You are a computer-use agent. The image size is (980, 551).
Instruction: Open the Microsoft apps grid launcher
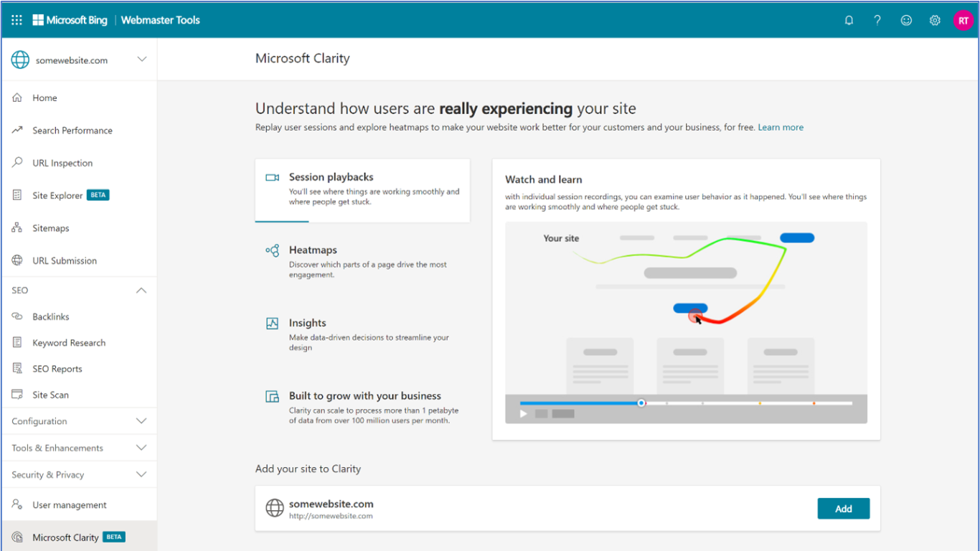pyautogui.click(x=16, y=20)
